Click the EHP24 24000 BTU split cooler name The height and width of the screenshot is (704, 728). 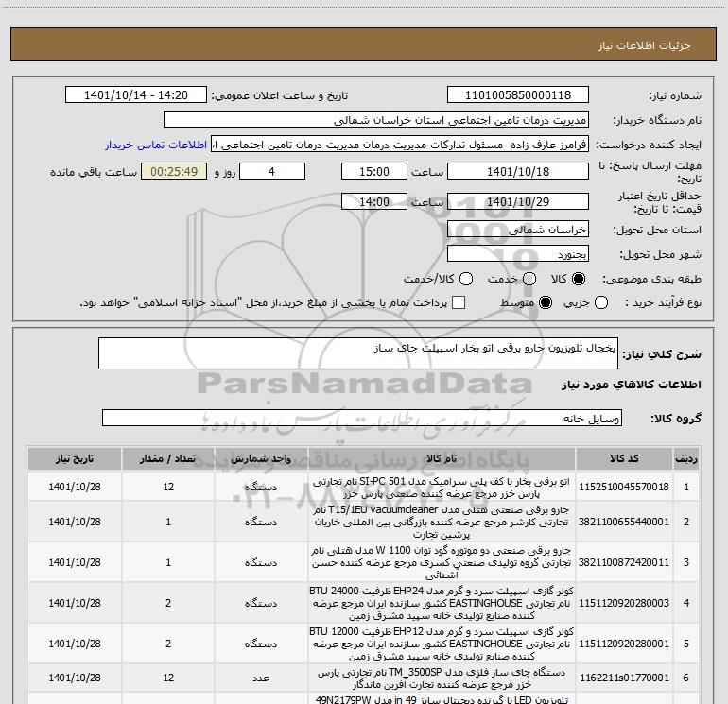coord(442,603)
